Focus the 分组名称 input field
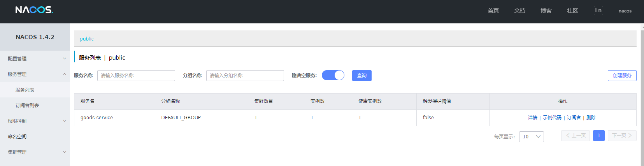The image size is (644, 166). (x=245, y=76)
